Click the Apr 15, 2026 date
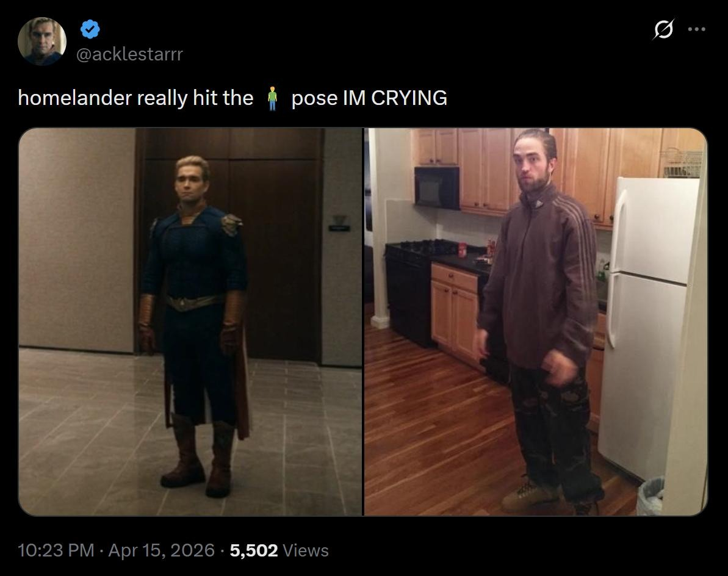Image resolution: width=728 pixels, height=576 pixels. (162, 550)
